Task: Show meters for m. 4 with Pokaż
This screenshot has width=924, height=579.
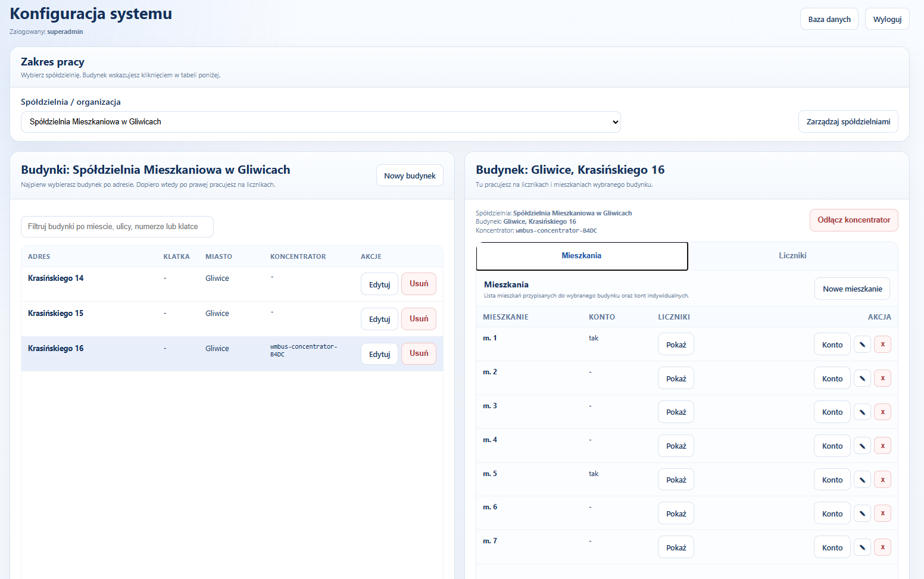Action: [x=676, y=446]
